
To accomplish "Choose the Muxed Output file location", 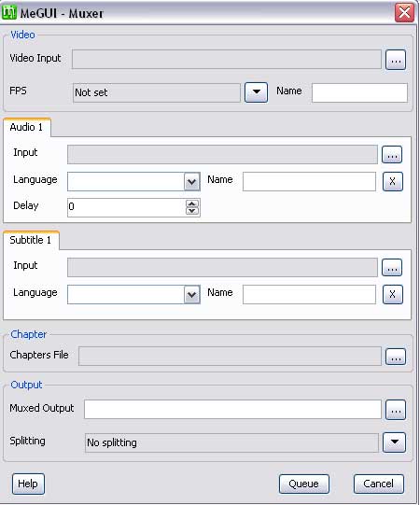I will click(396, 410).
